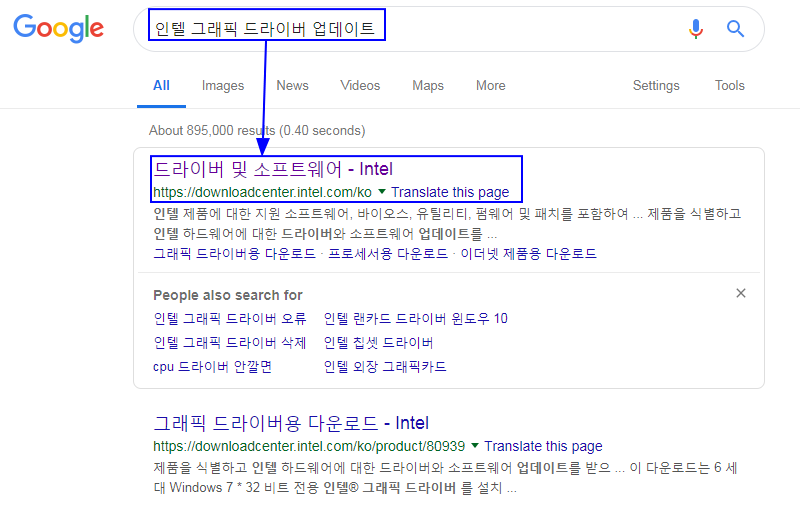Viewport: 800px width, 511px height.
Task: Open the More search categories menu
Action: [491, 86]
